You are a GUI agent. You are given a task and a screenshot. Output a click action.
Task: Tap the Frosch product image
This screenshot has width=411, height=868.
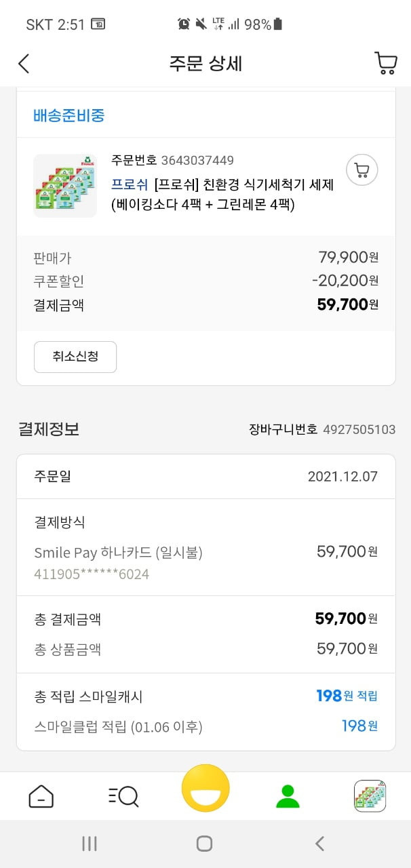(x=65, y=186)
